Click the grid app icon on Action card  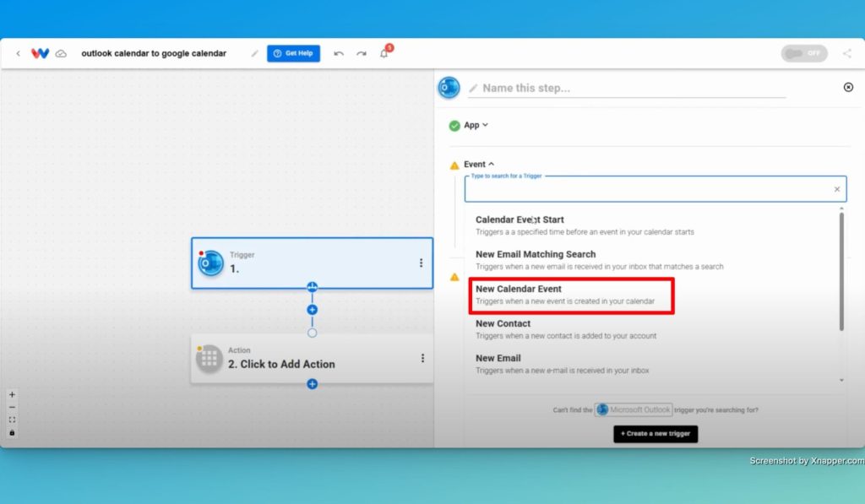[x=209, y=359]
